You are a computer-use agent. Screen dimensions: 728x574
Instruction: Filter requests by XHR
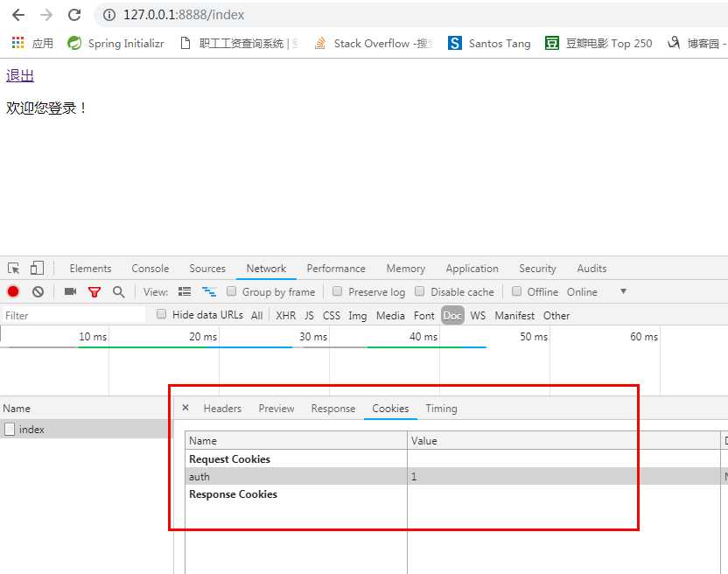285,315
